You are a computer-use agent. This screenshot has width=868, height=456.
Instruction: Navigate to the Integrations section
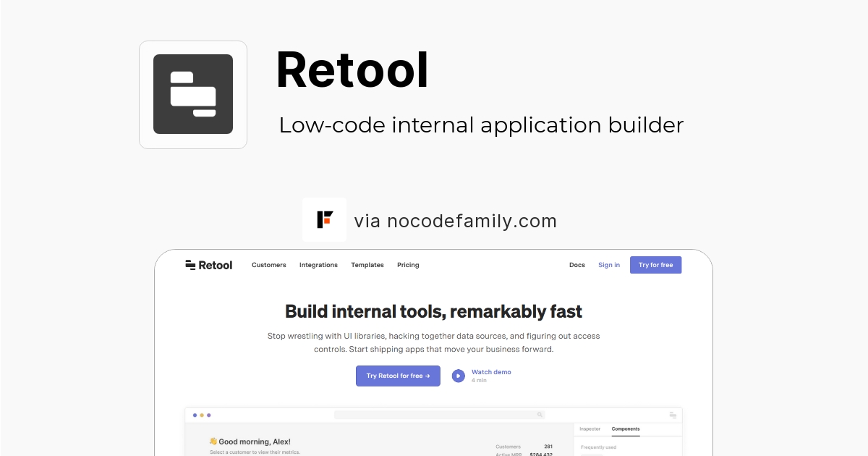tap(318, 265)
